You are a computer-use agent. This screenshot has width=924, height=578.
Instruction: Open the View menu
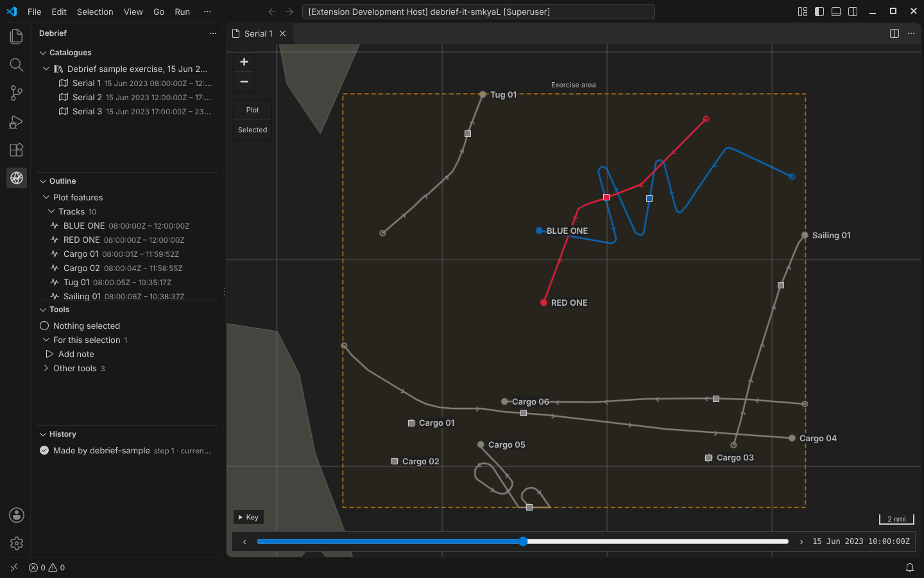coord(133,12)
